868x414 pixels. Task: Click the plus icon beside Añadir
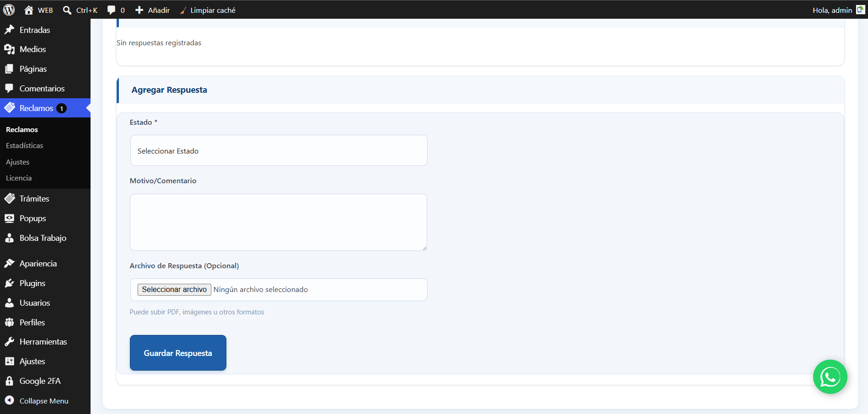tap(139, 10)
